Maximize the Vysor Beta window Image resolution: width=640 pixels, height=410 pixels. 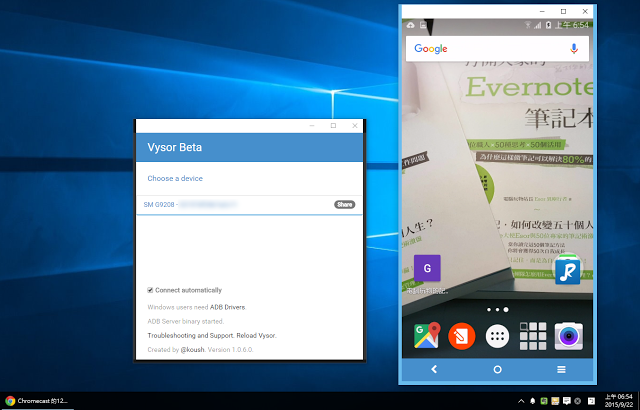click(333, 126)
